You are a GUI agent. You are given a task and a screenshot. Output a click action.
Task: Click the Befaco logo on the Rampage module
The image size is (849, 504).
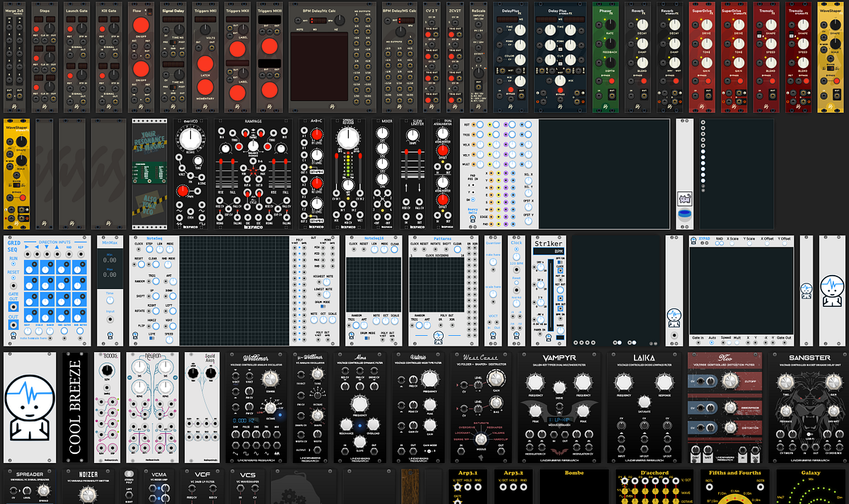point(253,227)
